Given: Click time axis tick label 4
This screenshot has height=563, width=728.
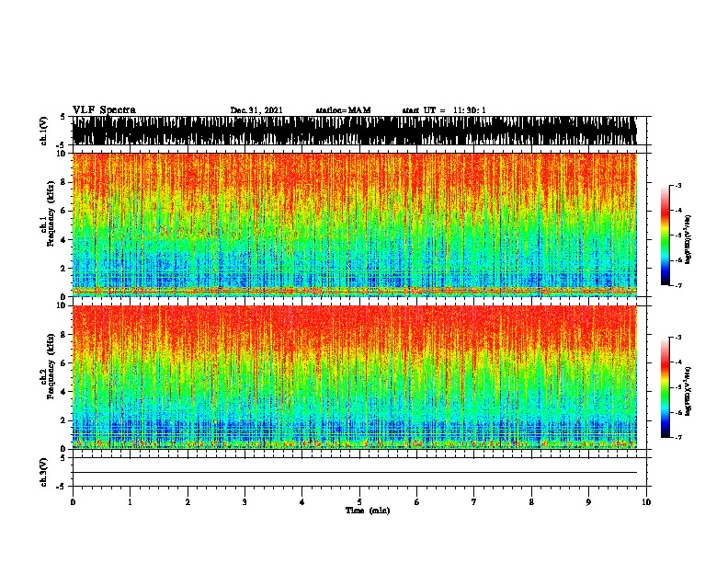Looking at the screenshot, I should (x=302, y=502).
